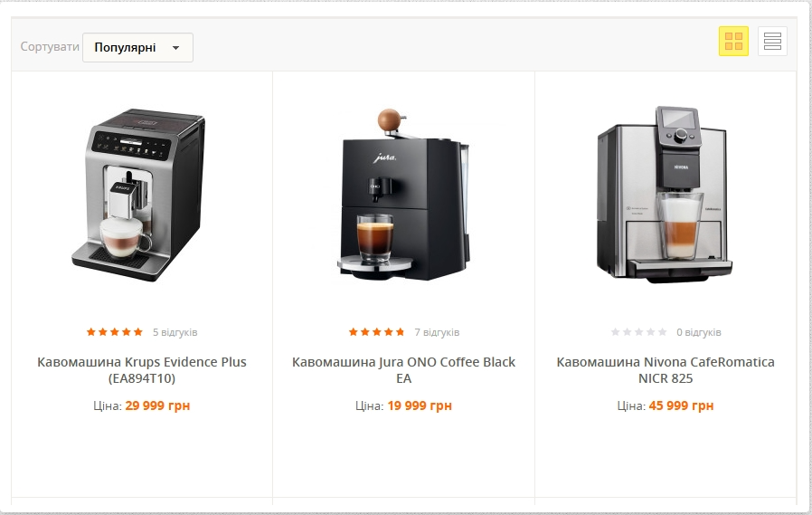812x515 pixels.
Task: Open Nivona CafeRomatica product image
Action: pyautogui.click(x=666, y=195)
